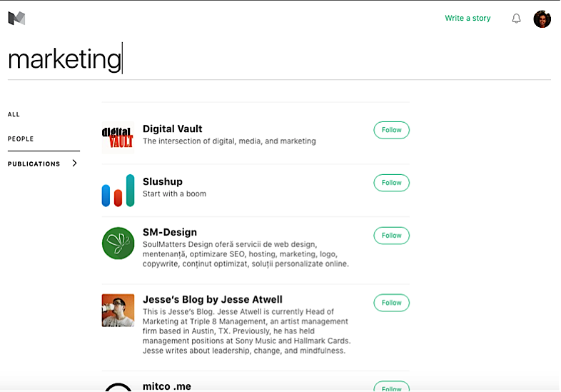Follow Jesse's Blog by Jesse Atwell
This screenshot has width=561, height=392.
391,303
